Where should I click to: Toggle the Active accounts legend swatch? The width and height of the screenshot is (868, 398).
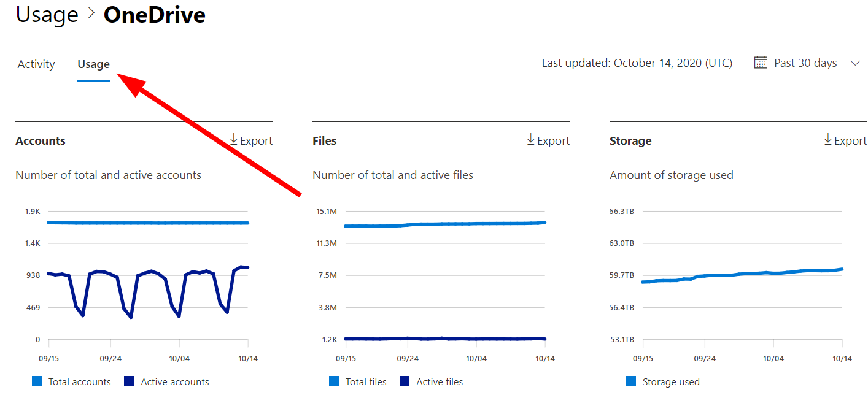point(129,381)
